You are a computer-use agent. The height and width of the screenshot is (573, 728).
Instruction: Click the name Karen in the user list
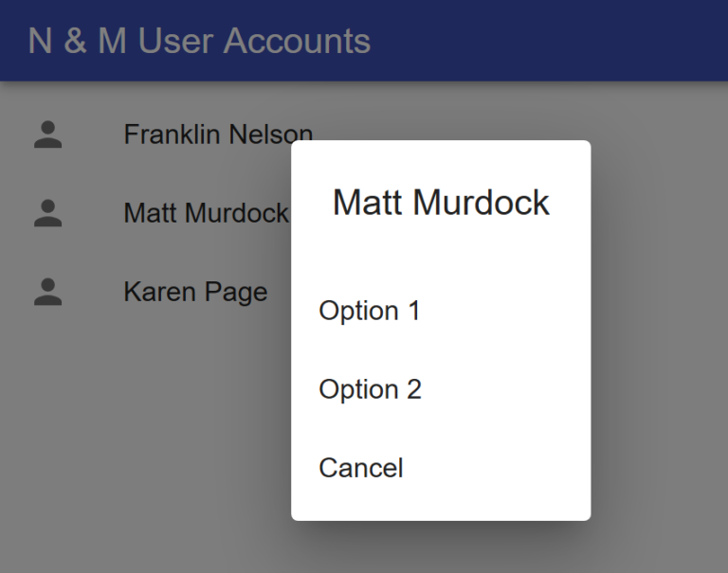pos(159,292)
